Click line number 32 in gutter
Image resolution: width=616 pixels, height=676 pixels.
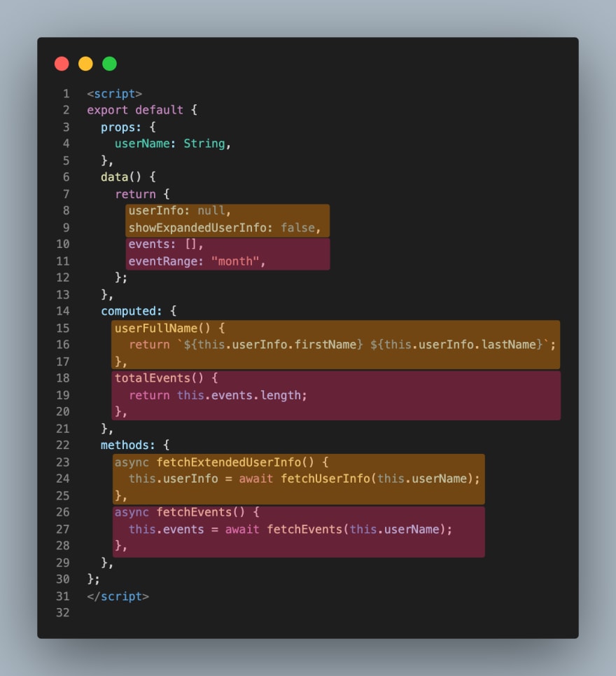tap(62, 613)
